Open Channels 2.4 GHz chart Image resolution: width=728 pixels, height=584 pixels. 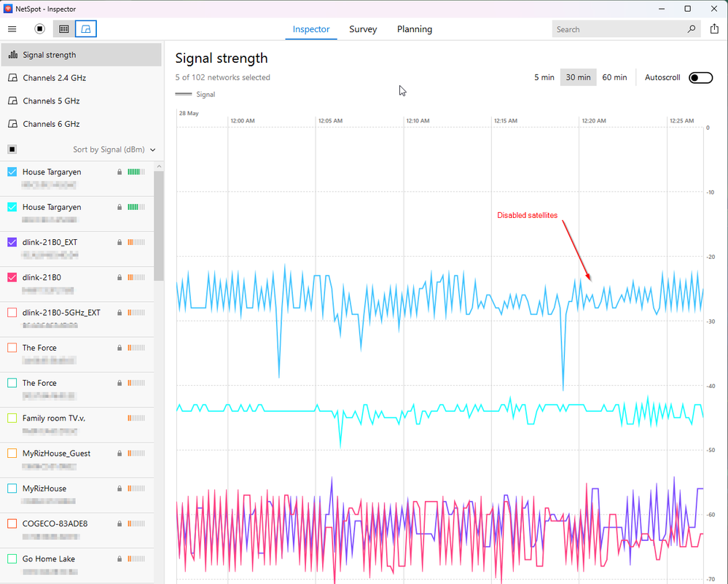pyautogui.click(x=54, y=78)
